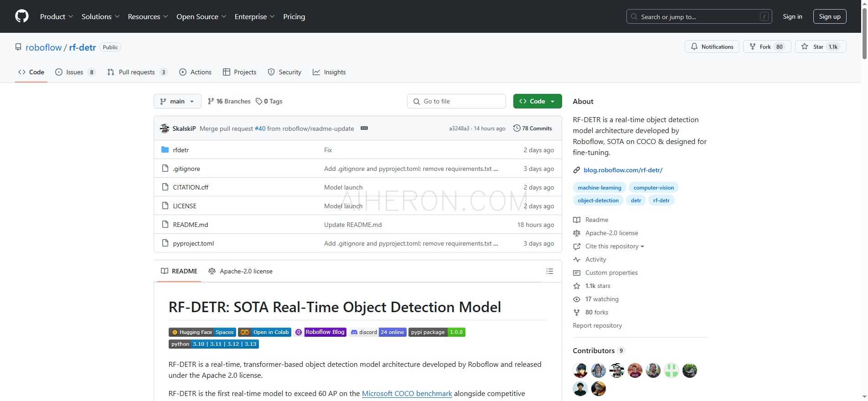Expand the main branch selector
Viewport: 868px width, 401px height.
[177, 101]
